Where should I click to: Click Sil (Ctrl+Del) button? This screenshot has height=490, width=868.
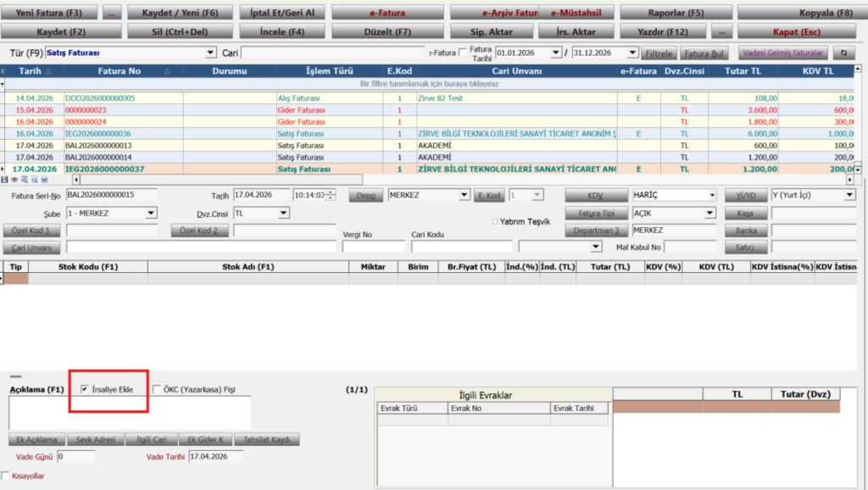click(x=180, y=31)
